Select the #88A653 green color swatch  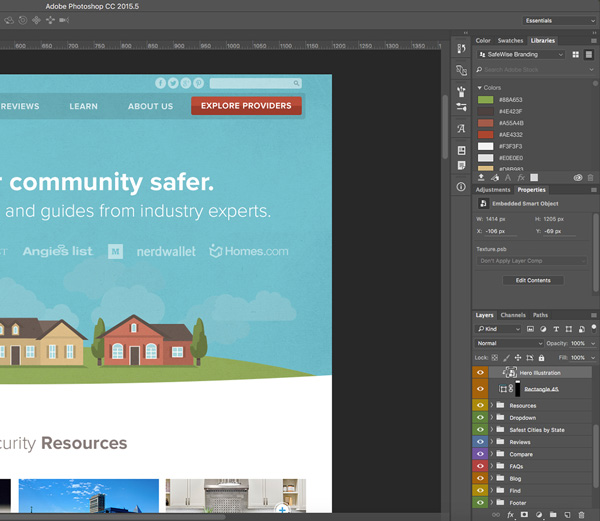486,100
